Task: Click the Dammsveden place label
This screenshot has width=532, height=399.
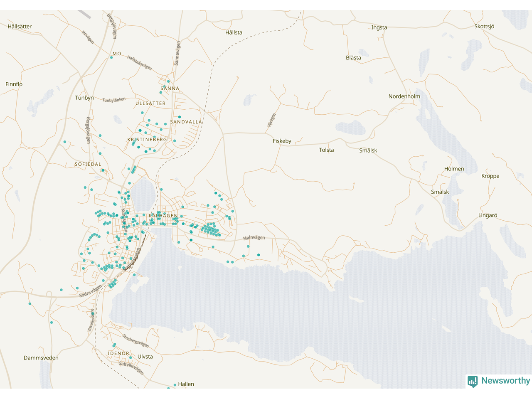Action: coord(41,358)
